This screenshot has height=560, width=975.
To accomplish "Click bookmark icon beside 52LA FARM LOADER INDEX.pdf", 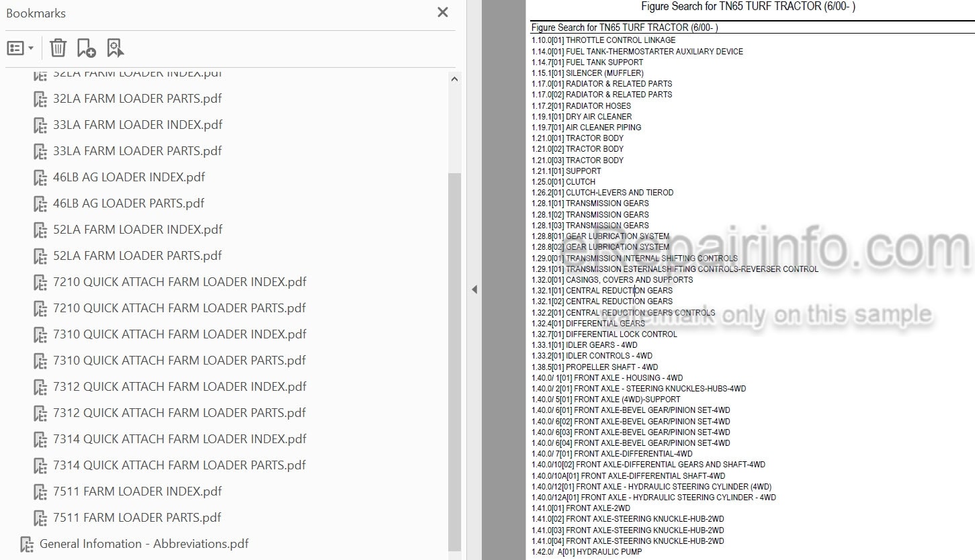I will pos(40,230).
